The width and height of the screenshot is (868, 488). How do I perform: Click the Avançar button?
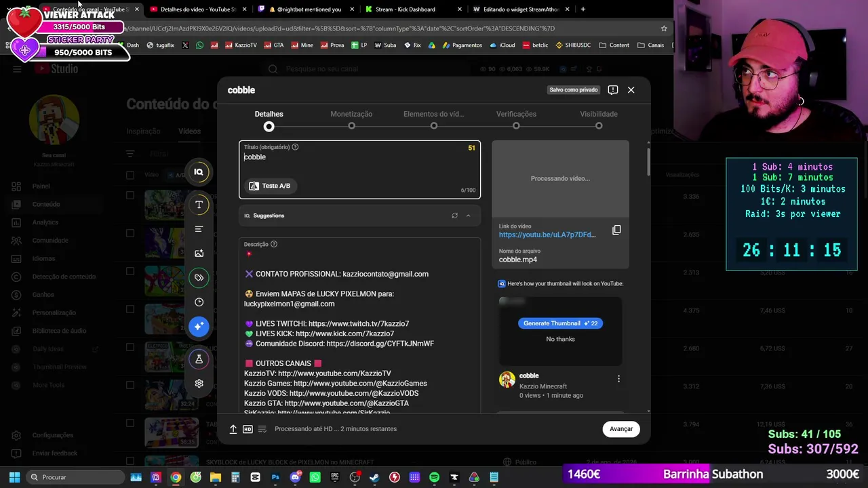621,429
